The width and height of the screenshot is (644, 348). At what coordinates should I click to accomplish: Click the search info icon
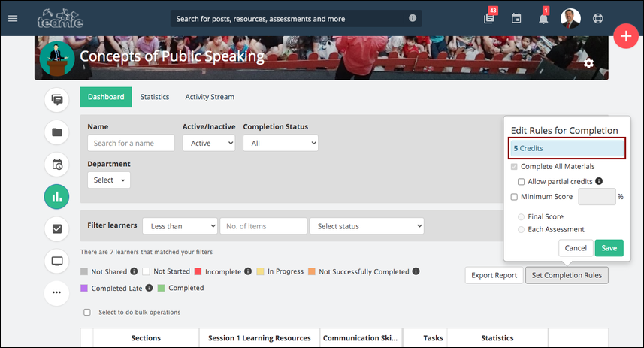click(x=413, y=18)
